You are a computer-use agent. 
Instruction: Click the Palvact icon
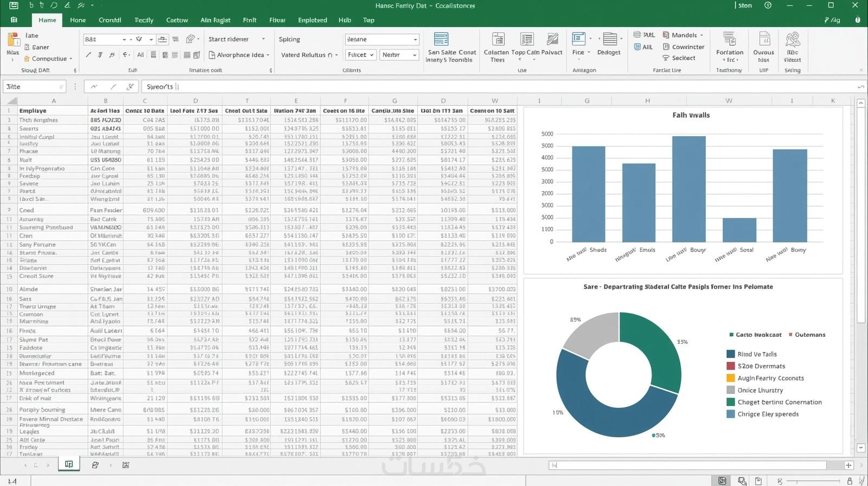(x=552, y=39)
